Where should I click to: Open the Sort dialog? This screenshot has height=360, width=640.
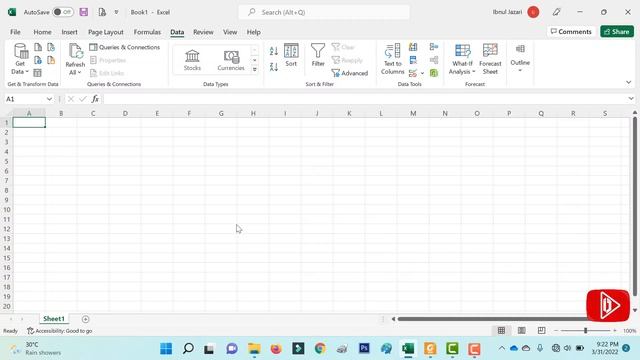(x=291, y=55)
